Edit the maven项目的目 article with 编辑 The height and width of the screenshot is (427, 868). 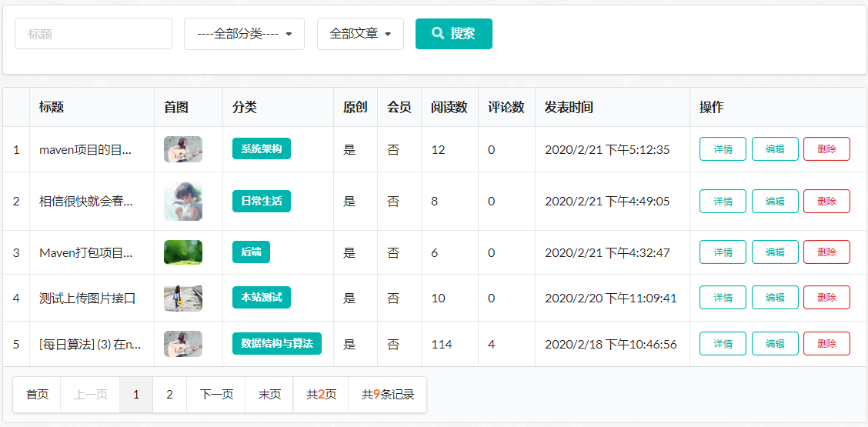click(775, 149)
